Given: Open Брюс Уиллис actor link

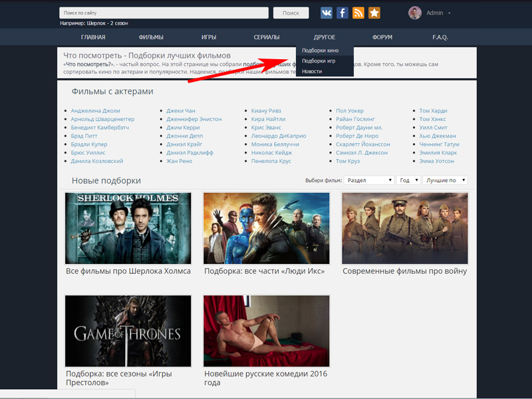Looking at the screenshot, I should [x=88, y=153].
